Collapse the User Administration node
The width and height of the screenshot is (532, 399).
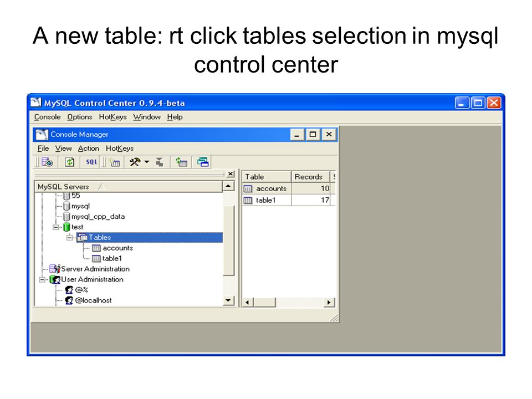[42, 279]
